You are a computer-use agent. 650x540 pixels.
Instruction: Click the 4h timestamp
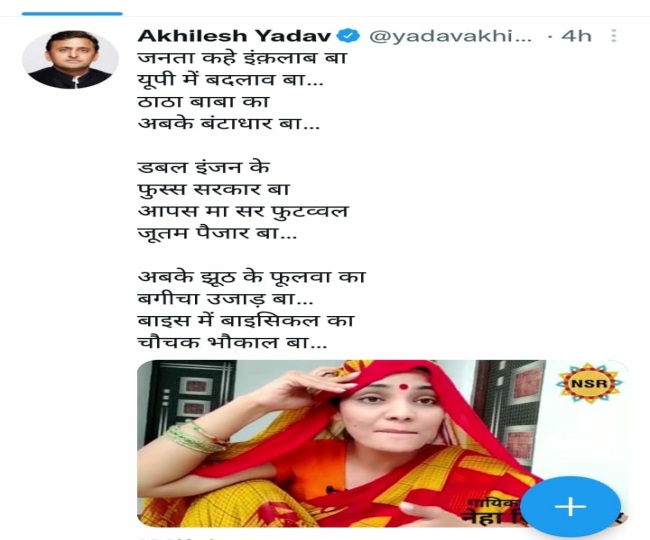coord(576,36)
